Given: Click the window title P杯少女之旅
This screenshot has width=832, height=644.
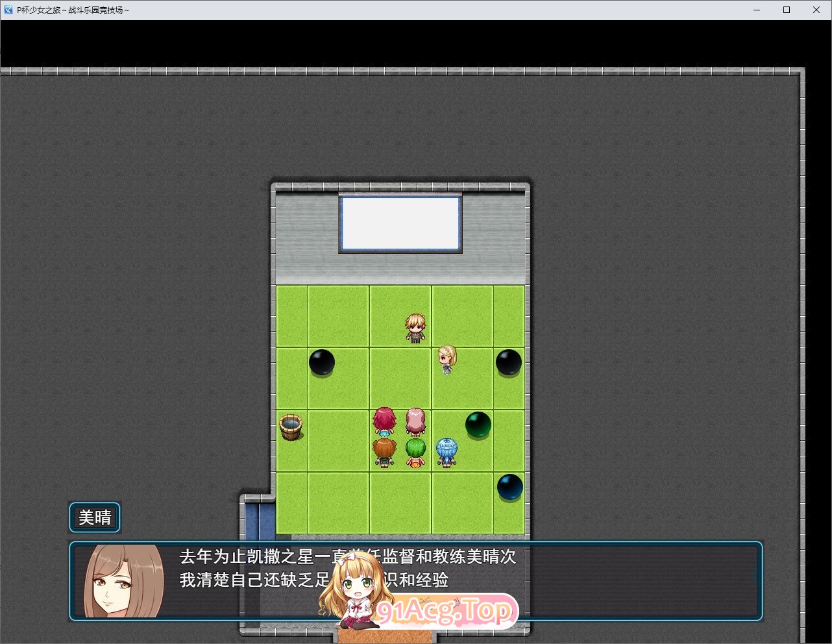Looking at the screenshot, I should [73, 10].
